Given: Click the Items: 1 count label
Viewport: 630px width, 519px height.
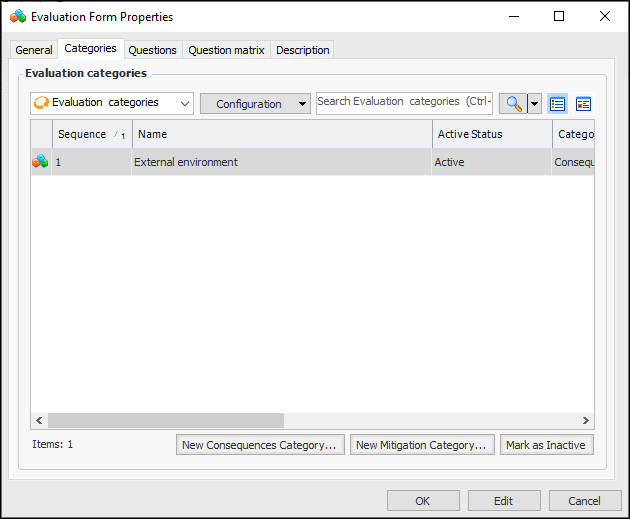Looking at the screenshot, I should pyautogui.click(x=53, y=444).
